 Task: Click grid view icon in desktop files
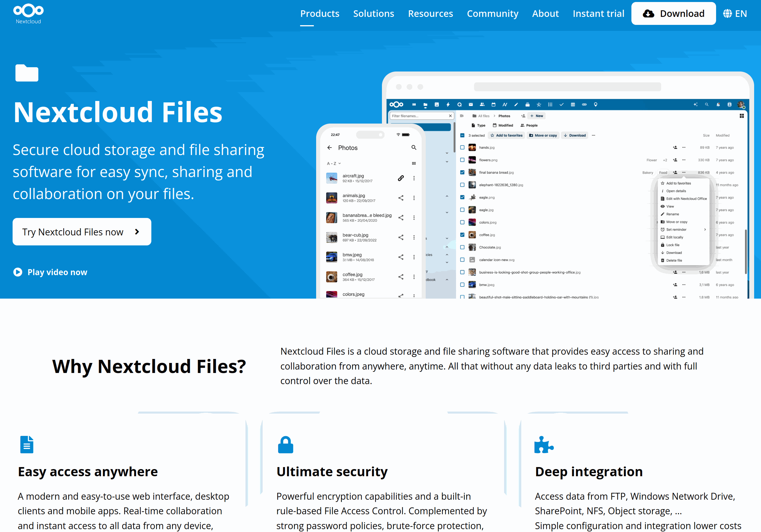click(742, 116)
